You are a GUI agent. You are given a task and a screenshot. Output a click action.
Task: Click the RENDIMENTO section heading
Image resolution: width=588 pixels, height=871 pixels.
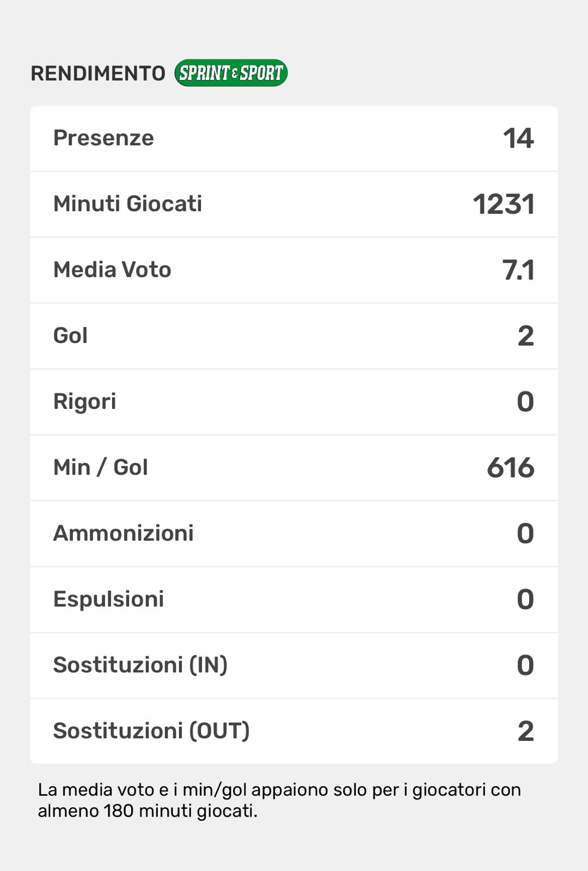[x=98, y=73]
